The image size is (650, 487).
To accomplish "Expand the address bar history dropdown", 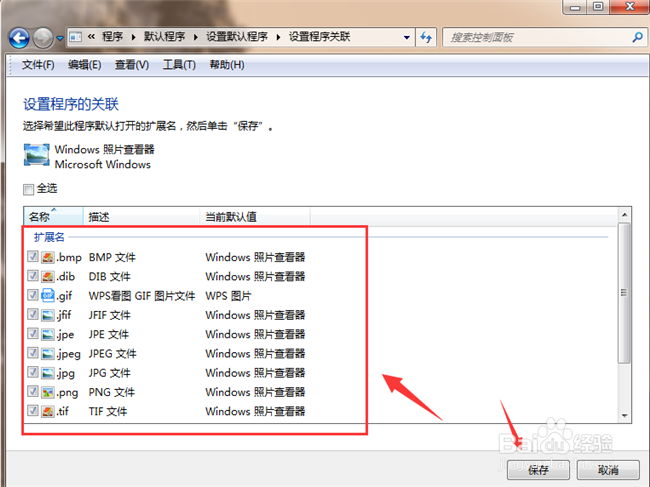I will [407, 37].
